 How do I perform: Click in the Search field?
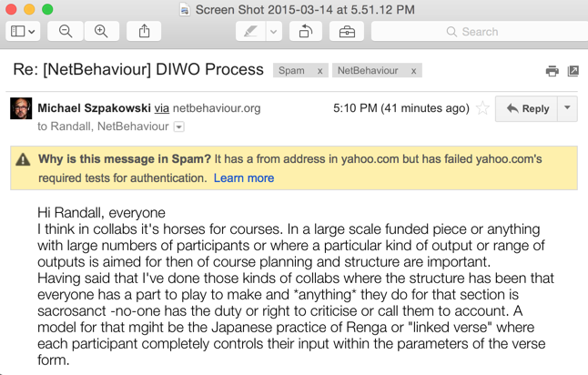tap(480, 31)
